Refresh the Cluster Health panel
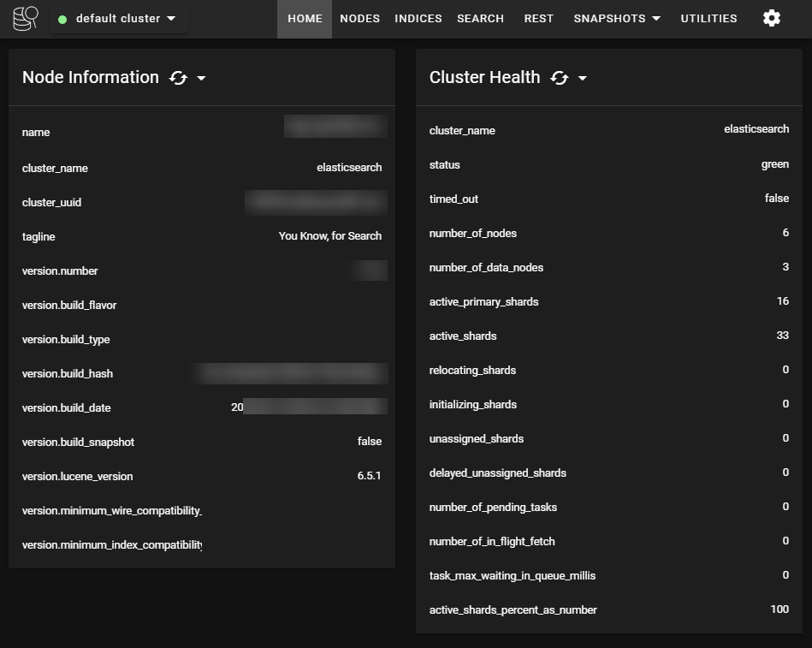 [x=560, y=78]
